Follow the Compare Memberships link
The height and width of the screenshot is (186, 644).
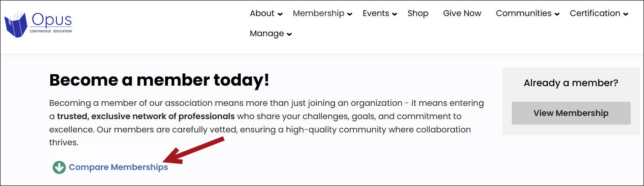[118, 167]
